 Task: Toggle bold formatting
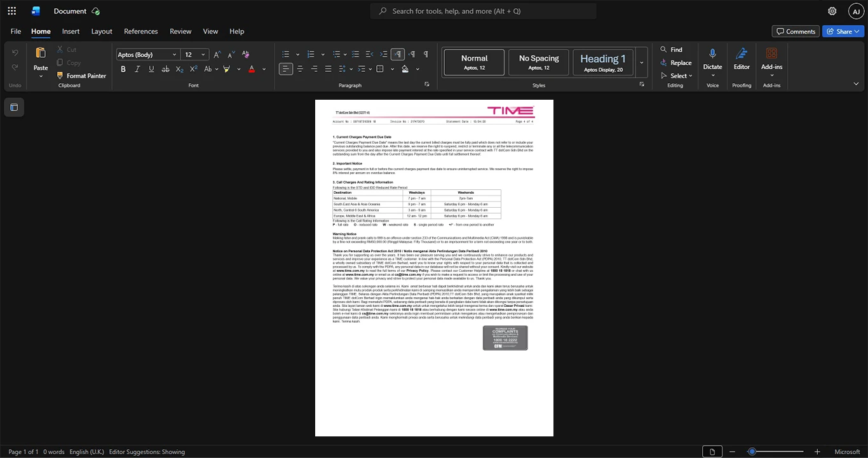[123, 69]
